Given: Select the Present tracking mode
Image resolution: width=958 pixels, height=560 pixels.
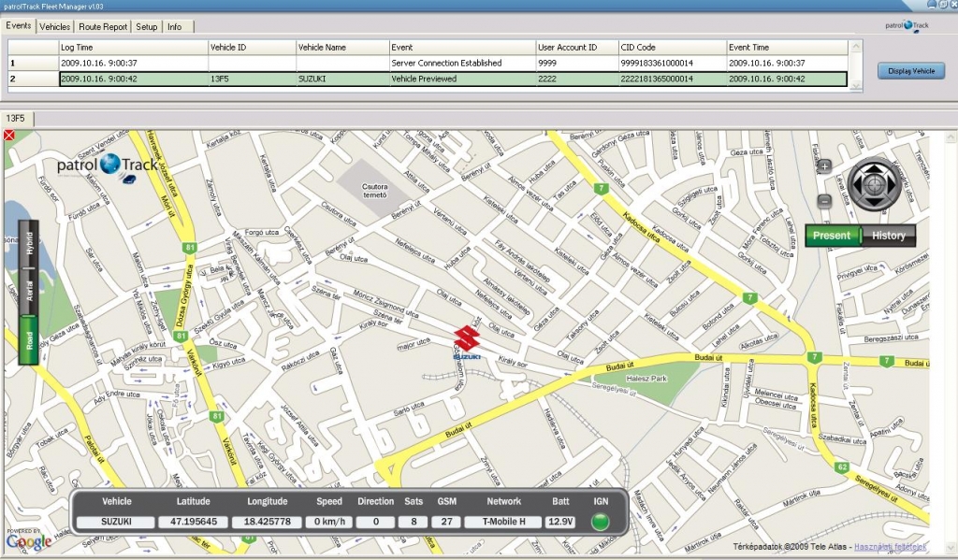Looking at the screenshot, I should [x=832, y=236].
